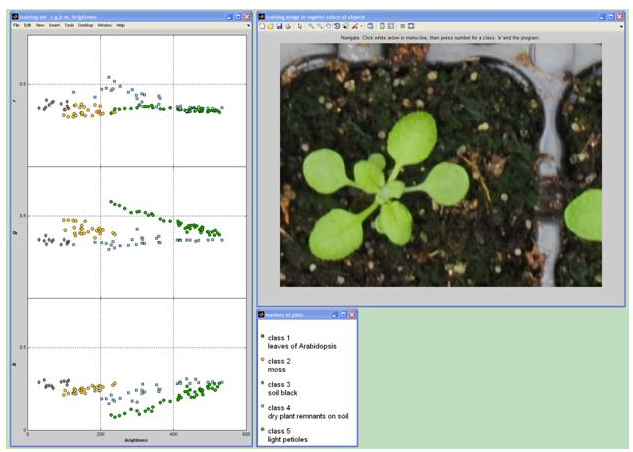
Task: Open the Window menu in plot window
Action: coord(104,24)
